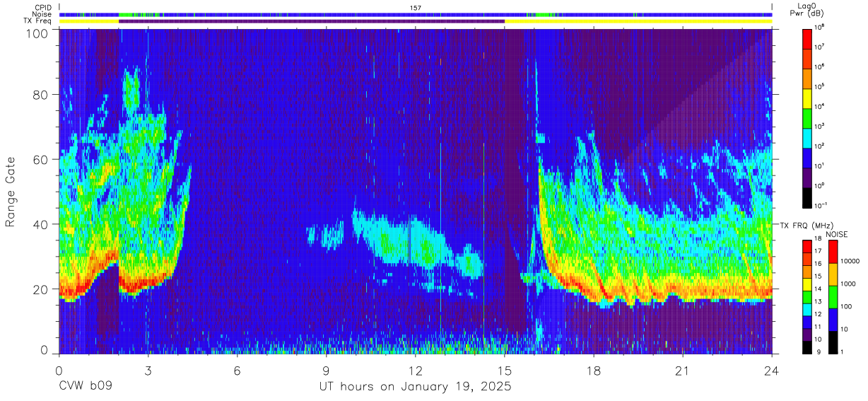Click the 'Range Gate' y-axis label
This screenshot has height=401, width=868.
click(x=11, y=192)
